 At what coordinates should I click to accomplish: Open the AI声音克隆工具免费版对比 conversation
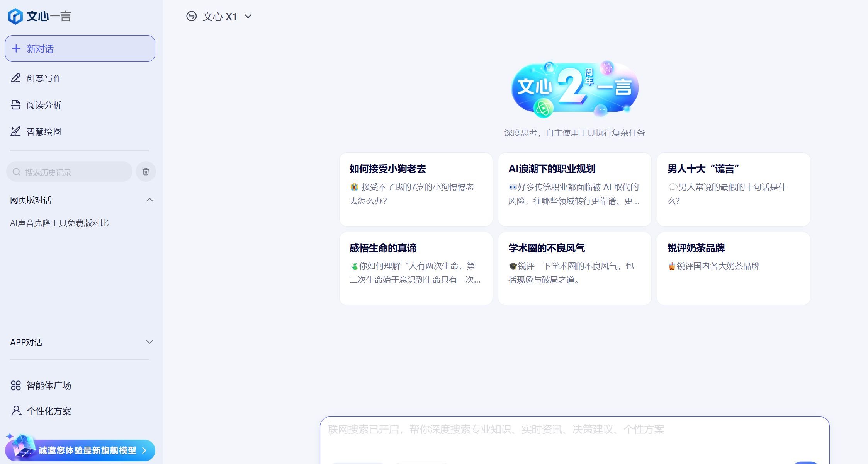59,223
